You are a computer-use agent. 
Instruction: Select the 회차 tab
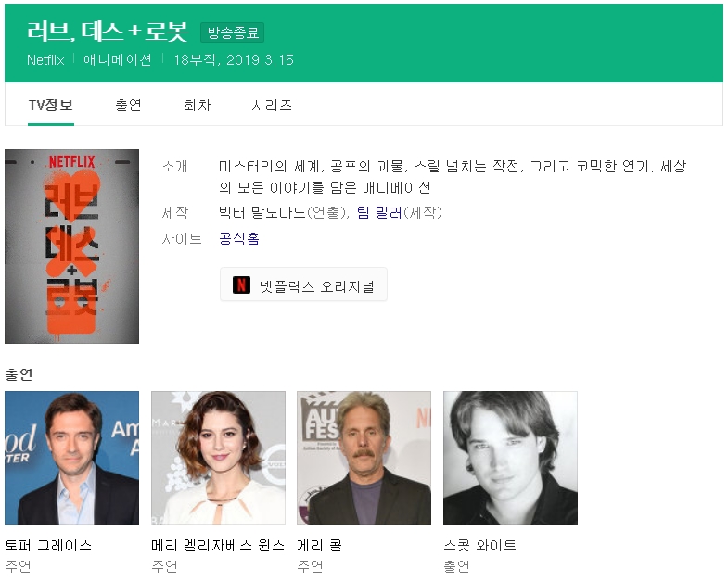[x=197, y=105]
